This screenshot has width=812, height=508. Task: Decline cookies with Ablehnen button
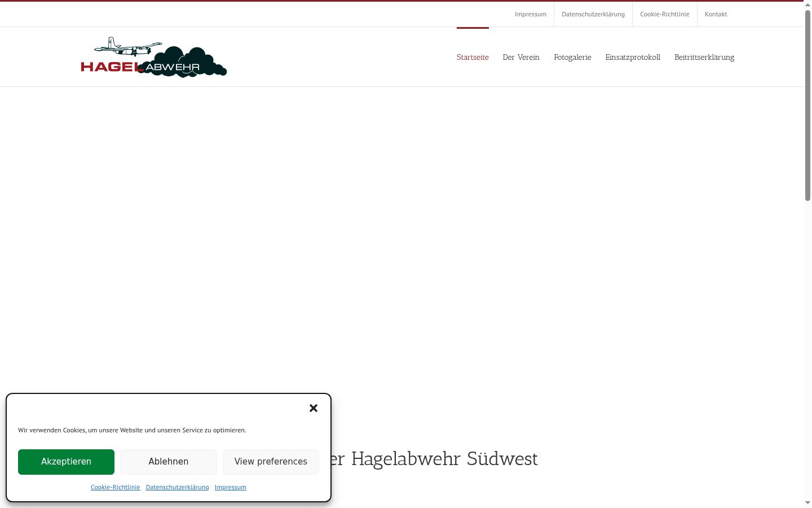(x=169, y=462)
